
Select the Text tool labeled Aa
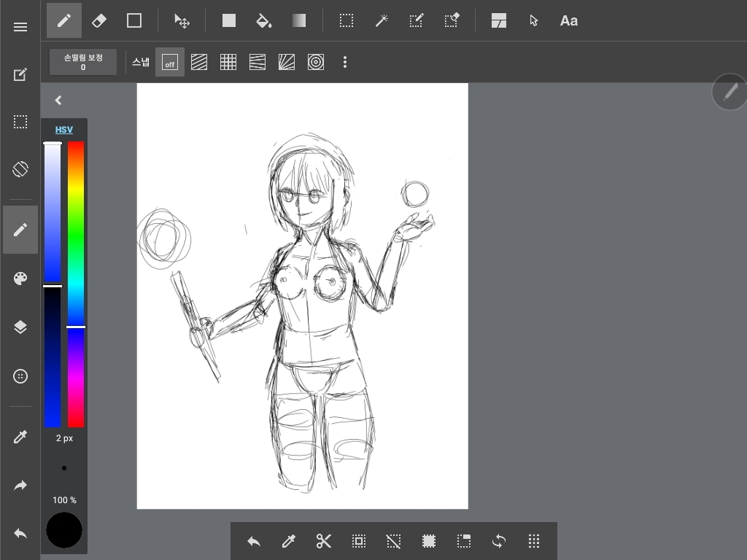(568, 20)
